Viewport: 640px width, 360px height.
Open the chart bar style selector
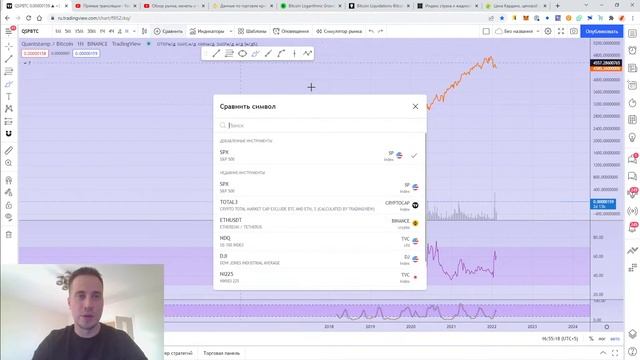click(x=144, y=31)
